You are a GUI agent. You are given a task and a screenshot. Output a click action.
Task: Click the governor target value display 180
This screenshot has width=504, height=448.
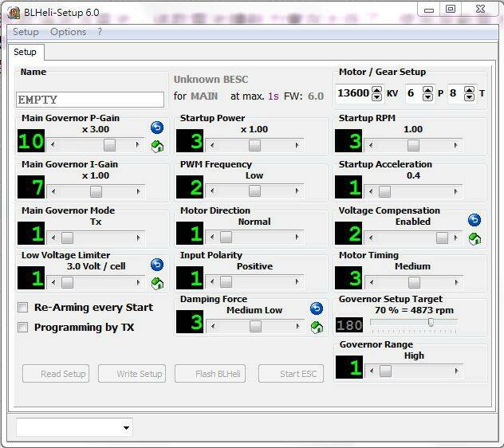349,325
